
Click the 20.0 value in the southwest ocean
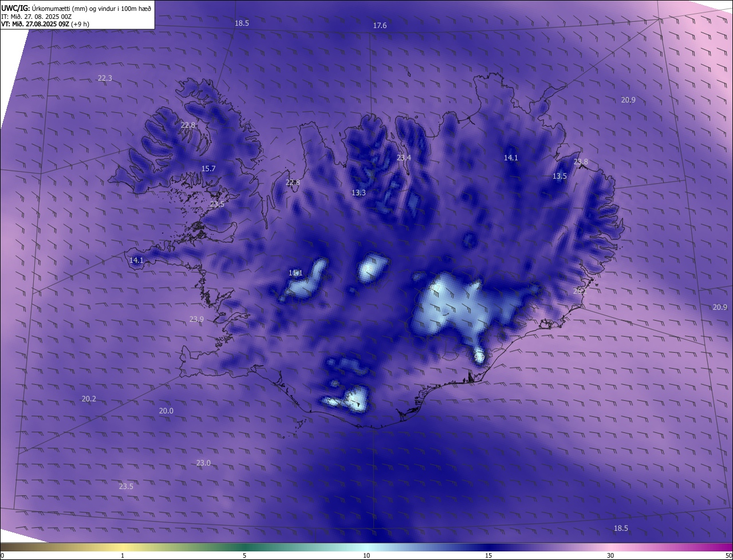pyautogui.click(x=166, y=411)
